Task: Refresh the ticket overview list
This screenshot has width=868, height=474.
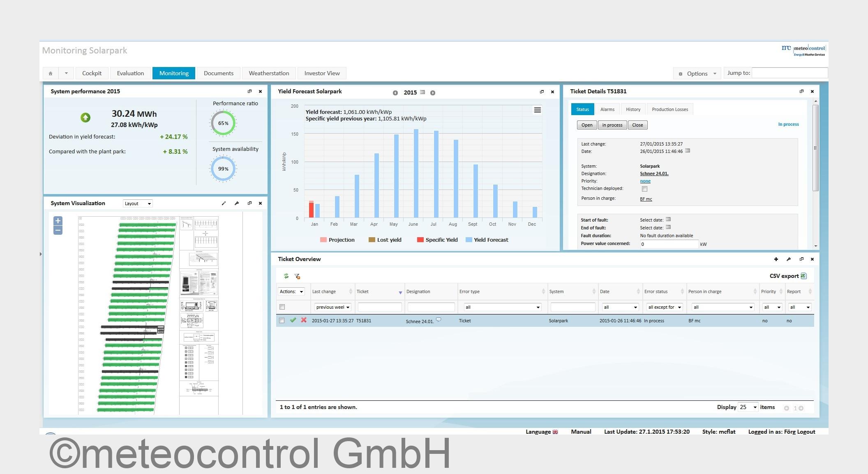Action: (286, 276)
